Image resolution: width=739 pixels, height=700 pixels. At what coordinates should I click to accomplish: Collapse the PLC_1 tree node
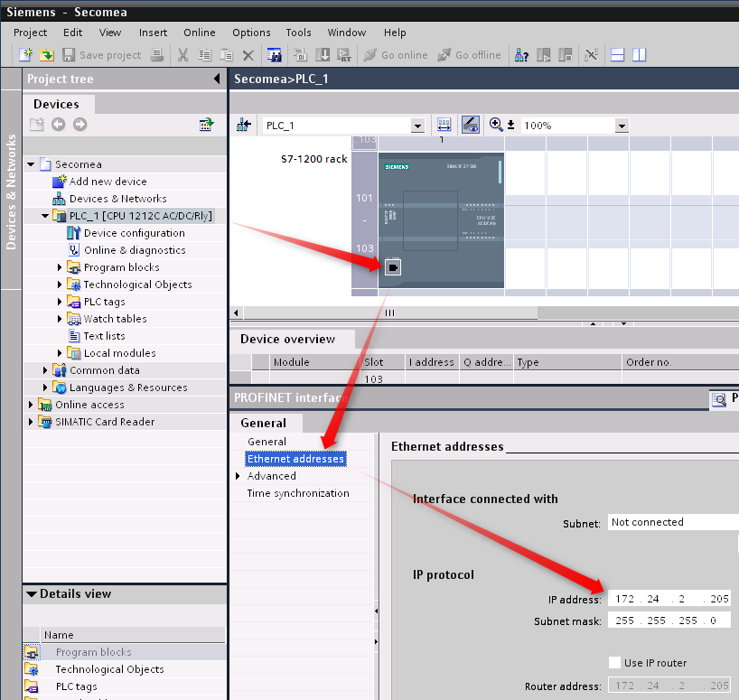pos(45,216)
